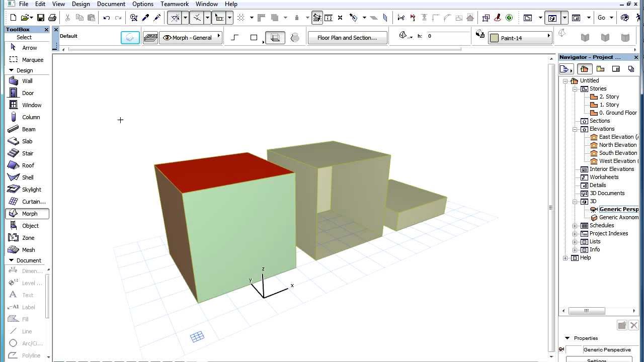Image resolution: width=644 pixels, height=362 pixels.
Task: Open the Teamwork menu
Action: pyautogui.click(x=175, y=4)
